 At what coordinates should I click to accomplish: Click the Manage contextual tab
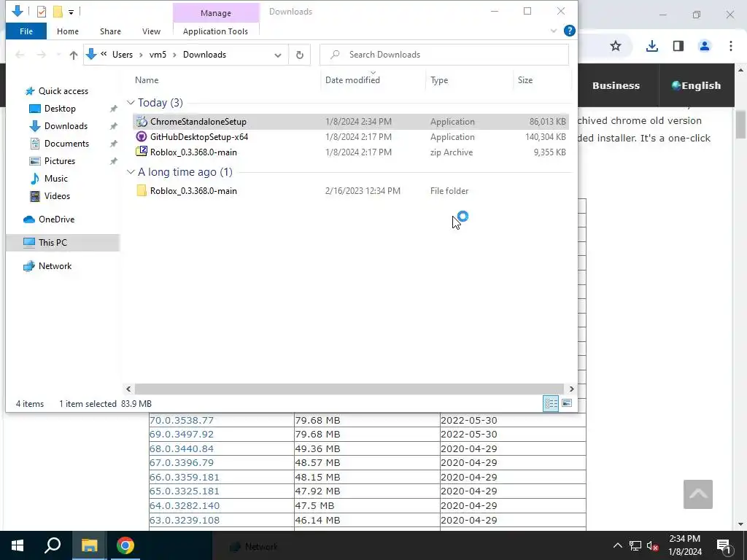pos(216,13)
